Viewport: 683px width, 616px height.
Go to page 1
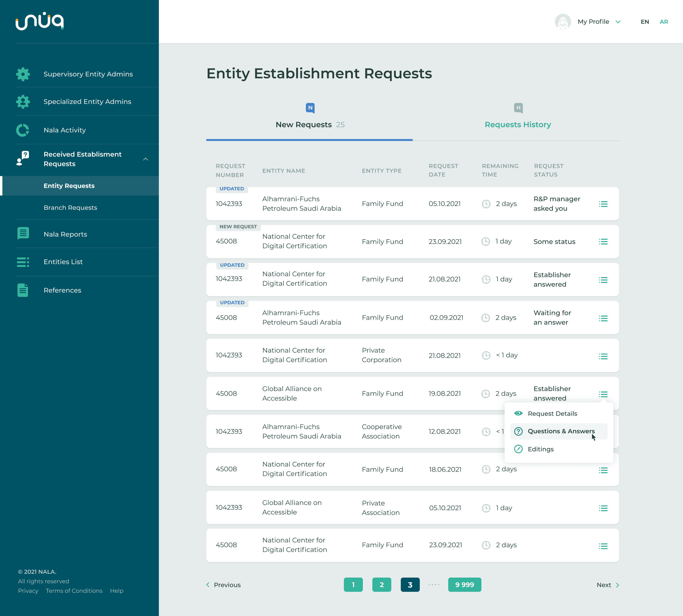click(353, 584)
